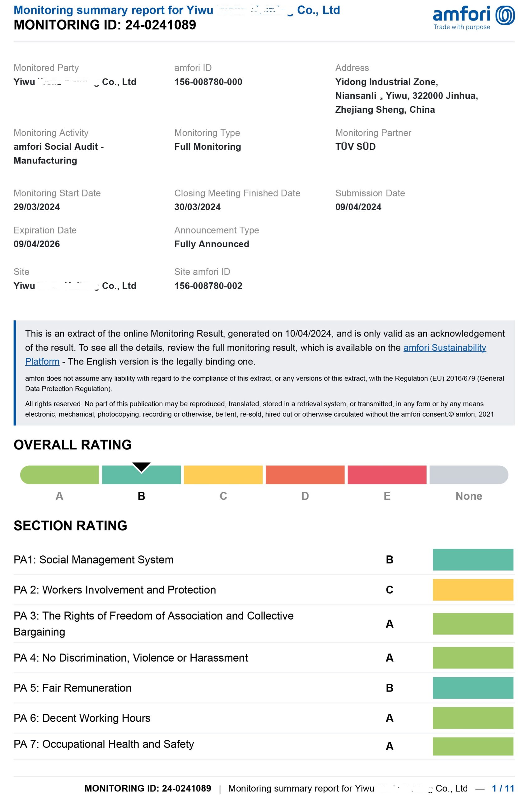This screenshot has height=797, width=532.
Task: Click green swatch for PA 6 Decent Working Hours
Action: pos(473,718)
